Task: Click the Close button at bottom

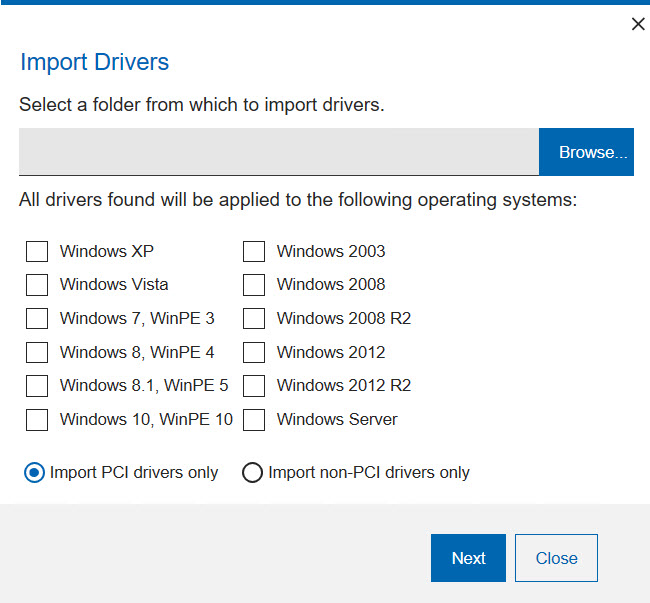Action: click(x=556, y=558)
